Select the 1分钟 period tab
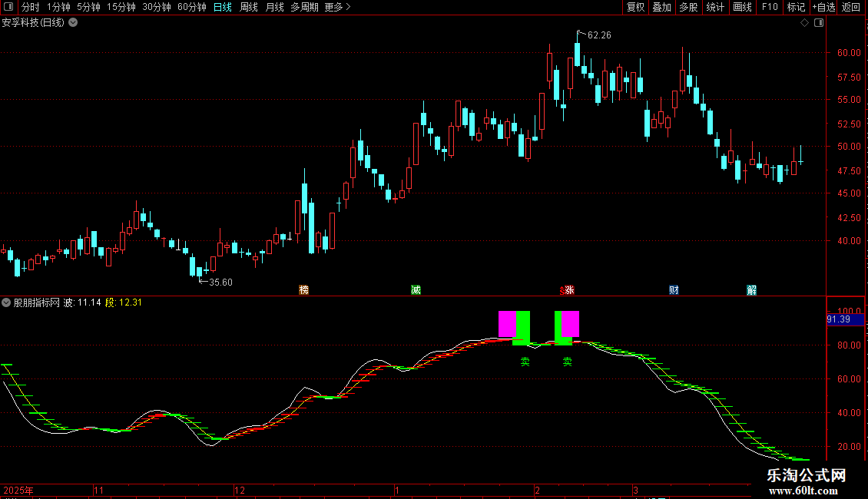This screenshot has width=868, height=499. (x=58, y=7)
